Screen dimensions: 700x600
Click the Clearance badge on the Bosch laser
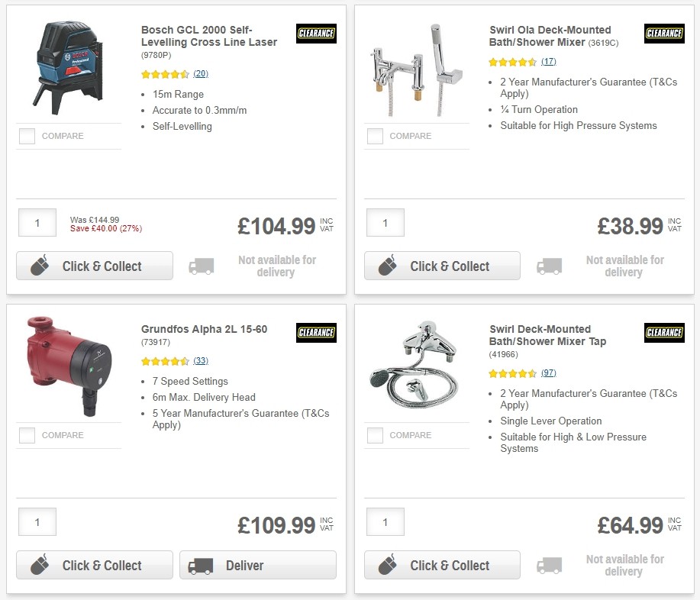tap(315, 34)
